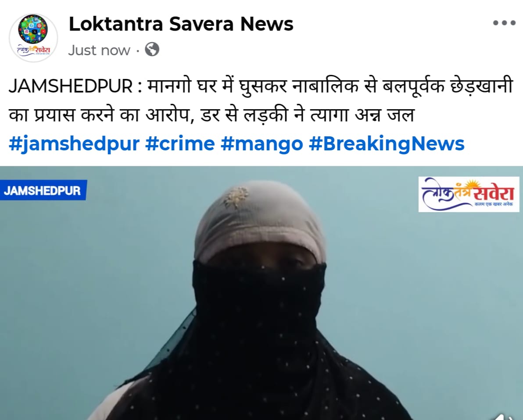
Task: Click the Just now timestamp
Action: pos(99,50)
